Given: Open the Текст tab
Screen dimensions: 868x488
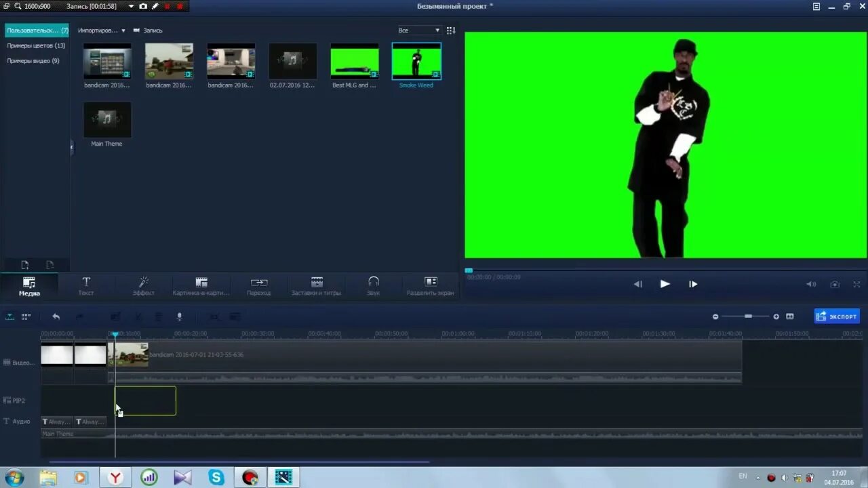Looking at the screenshot, I should pos(86,286).
